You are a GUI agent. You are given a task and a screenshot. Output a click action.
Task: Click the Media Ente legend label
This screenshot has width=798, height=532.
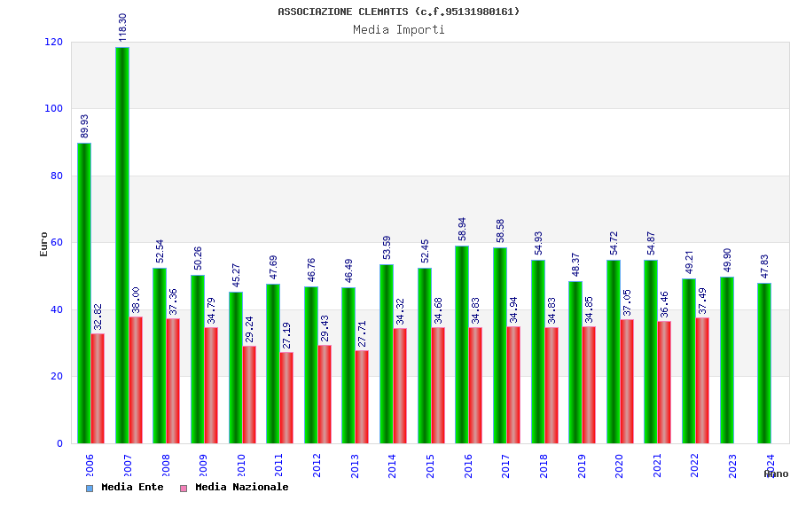(x=132, y=487)
